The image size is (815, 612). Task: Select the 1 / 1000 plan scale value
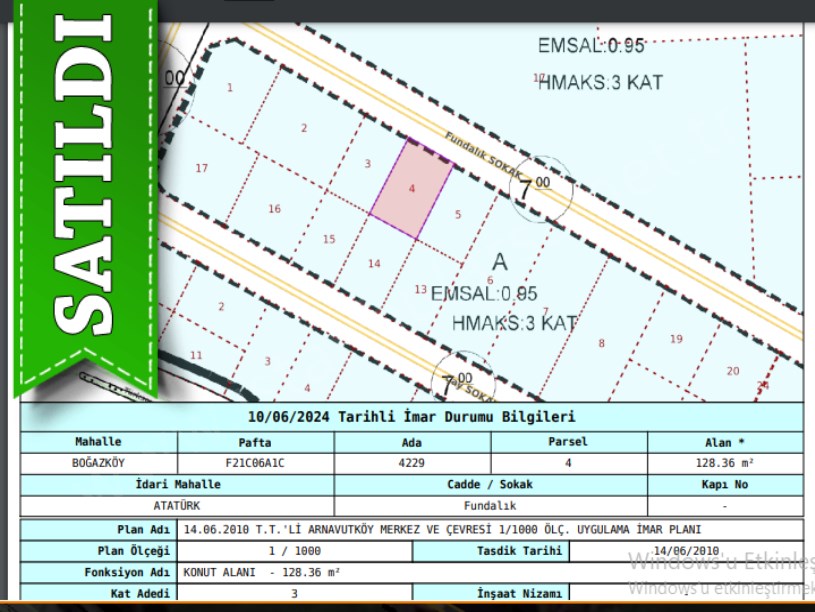pyautogui.click(x=293, y=551)
